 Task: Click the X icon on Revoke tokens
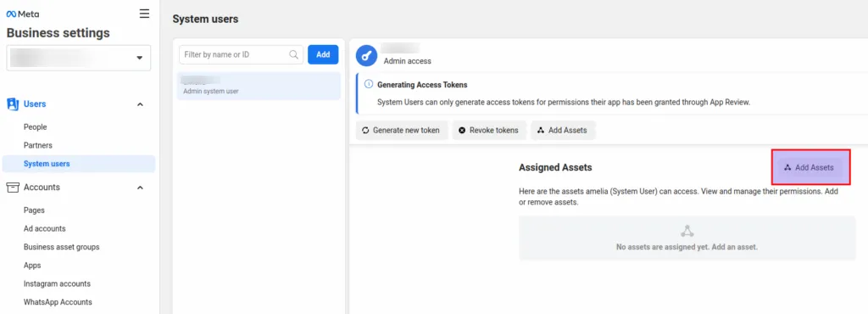(462, 130)
